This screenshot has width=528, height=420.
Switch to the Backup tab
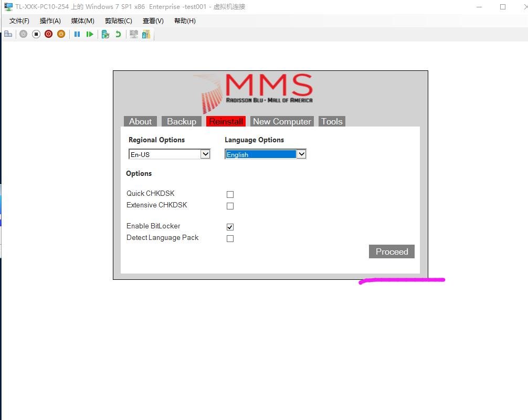tap(182, 122)
